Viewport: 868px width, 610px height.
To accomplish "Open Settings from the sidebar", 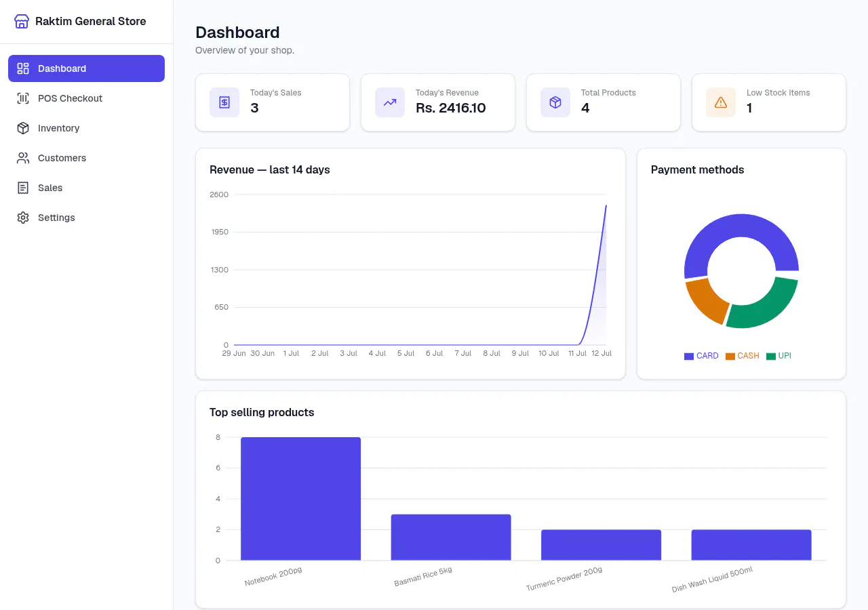I will click(x=86, y=218).
